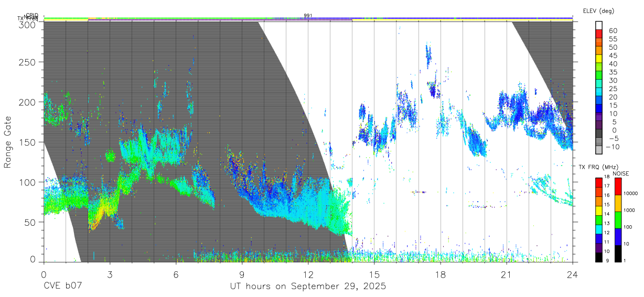Click the 'ELEV (deg)' legend title
The image size is (644, 297).
598,10
